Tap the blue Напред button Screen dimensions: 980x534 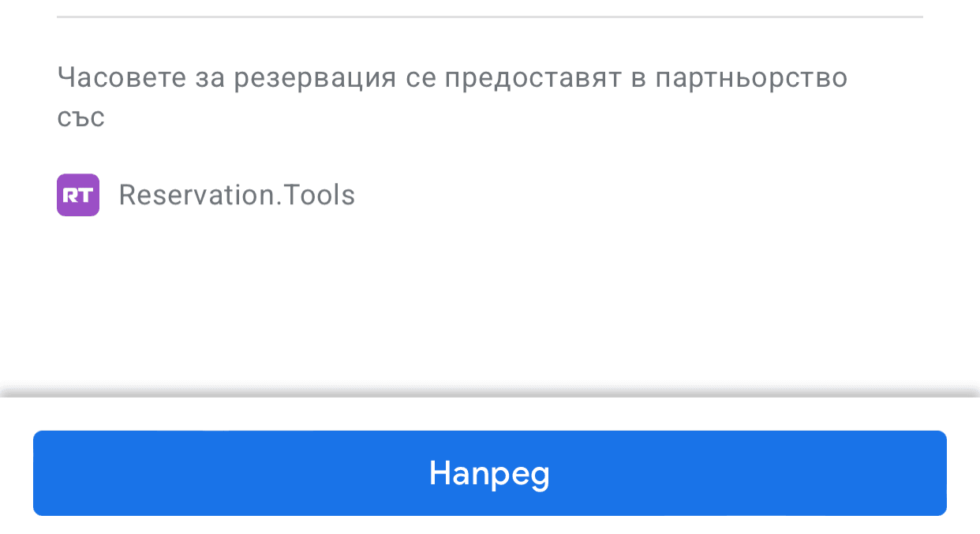[489, 472]
